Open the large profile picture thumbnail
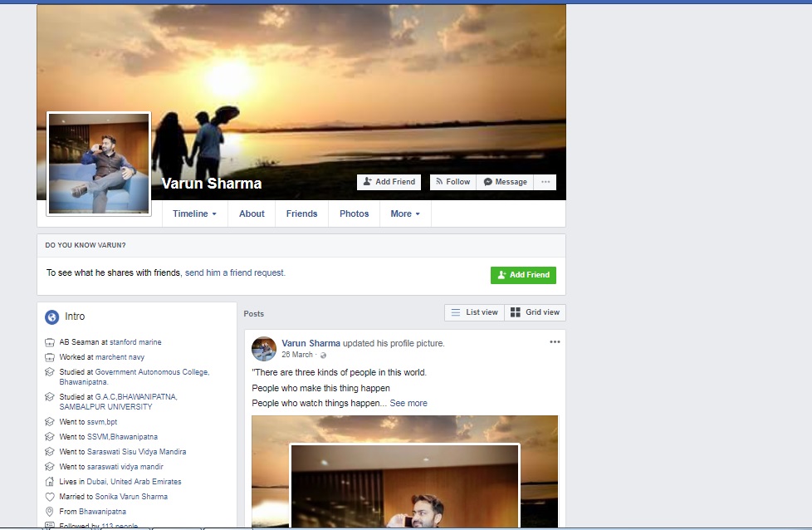This screenshot has width=812, height=530. click(99, 164)
